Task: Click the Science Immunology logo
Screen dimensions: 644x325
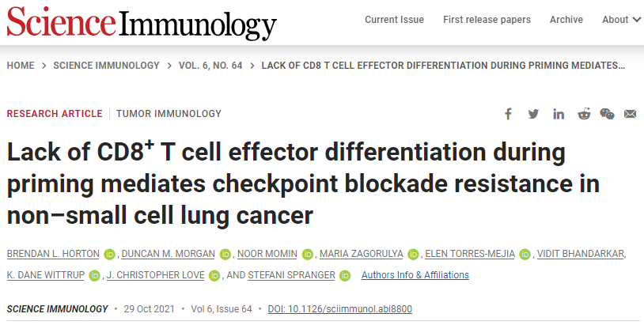Action: 142,23
